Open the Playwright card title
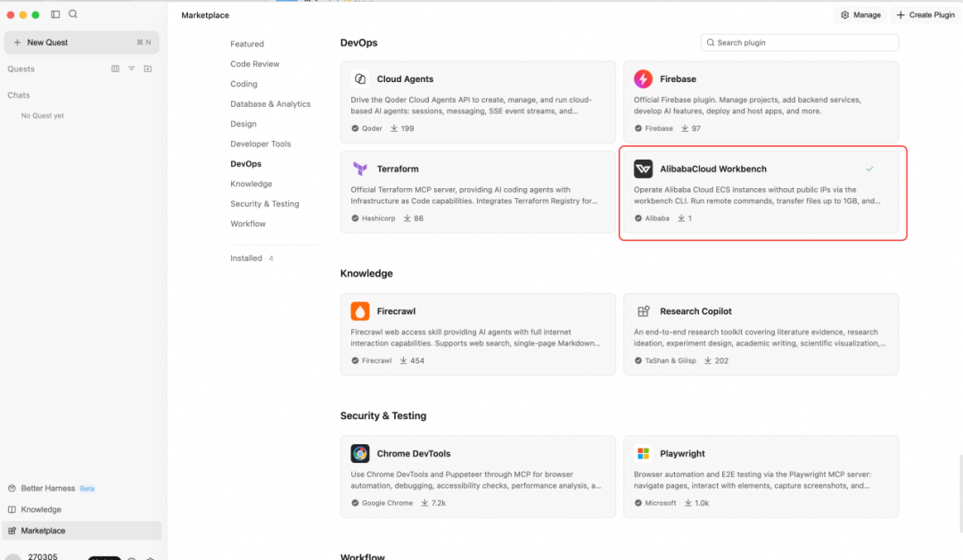 [x=682, y=453]
